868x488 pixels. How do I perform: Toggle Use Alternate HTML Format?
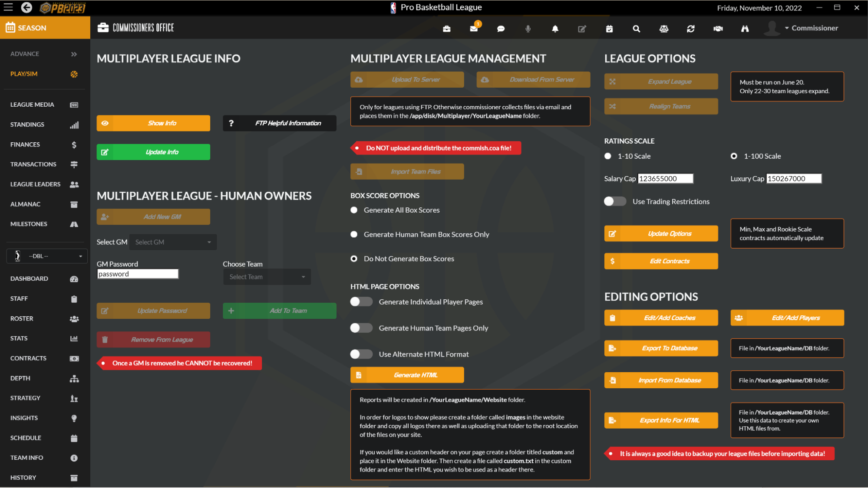coord(361,354)
